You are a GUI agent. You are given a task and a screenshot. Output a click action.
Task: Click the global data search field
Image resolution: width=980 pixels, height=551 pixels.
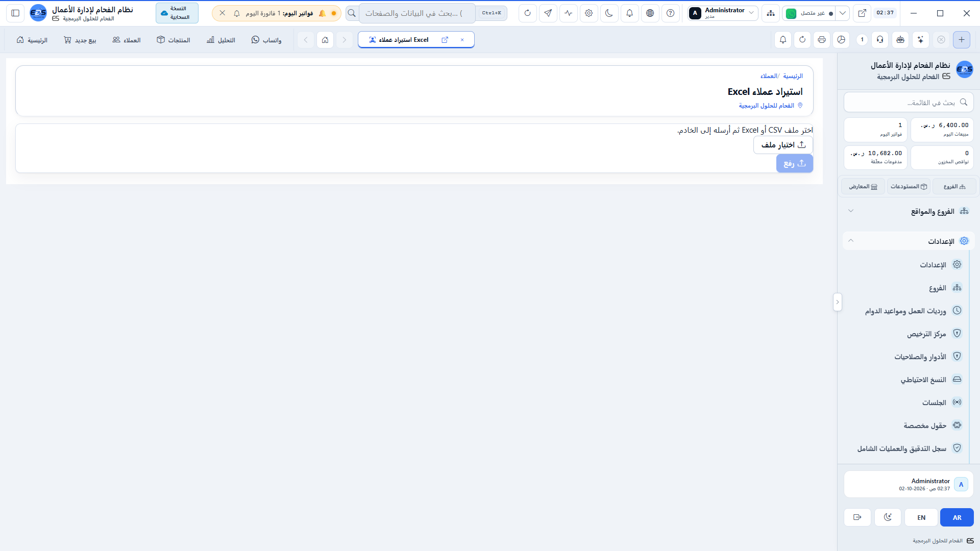(x=417, y=13)
